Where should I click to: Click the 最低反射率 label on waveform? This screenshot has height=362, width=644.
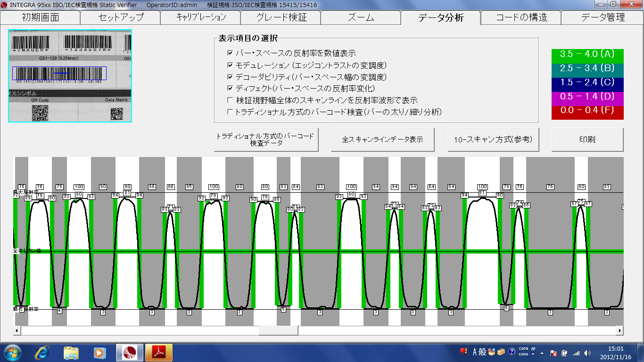pyautogui.click(x=25, y=309)
